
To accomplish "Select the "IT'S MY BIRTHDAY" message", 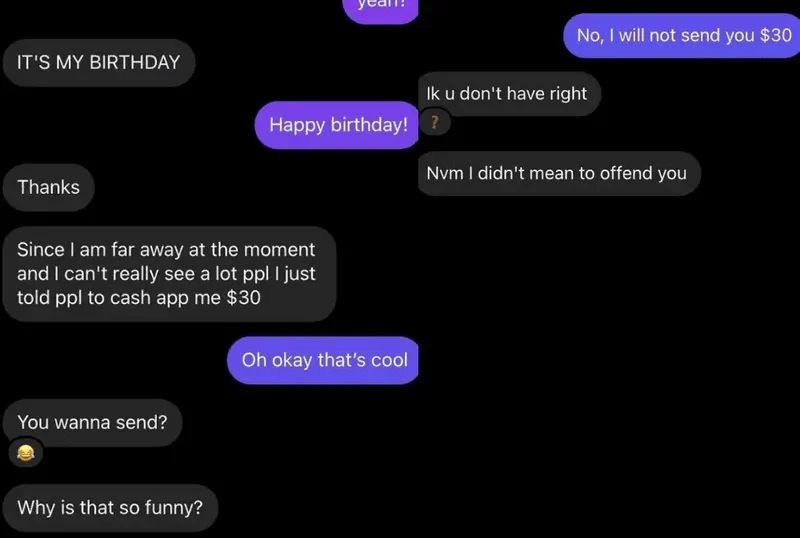I will click(x=98, y=62).
